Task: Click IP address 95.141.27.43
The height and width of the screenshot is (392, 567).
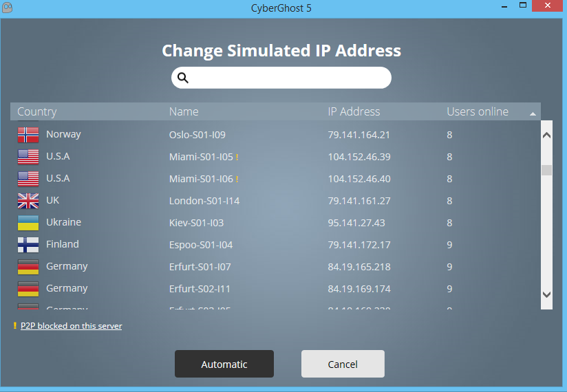Action: (356, 224)
